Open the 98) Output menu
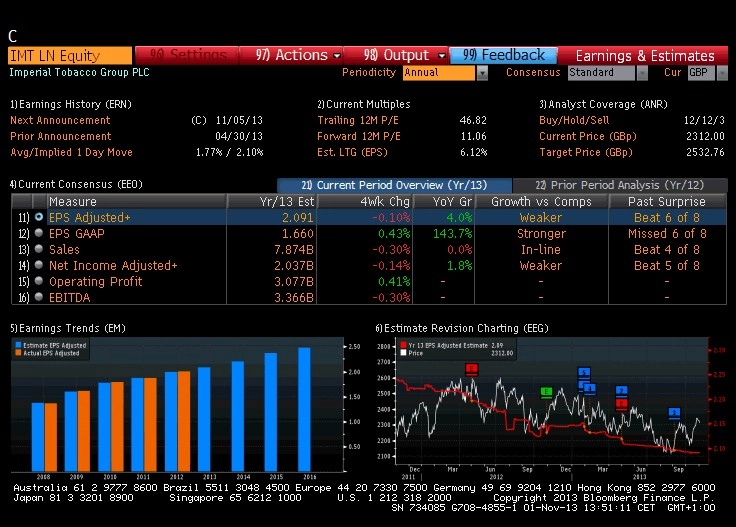The width and height of the screenshot is (736, 527). coord(396,55)
